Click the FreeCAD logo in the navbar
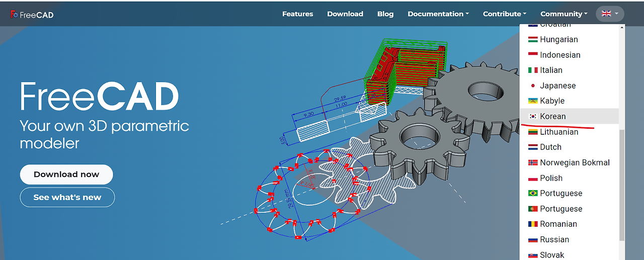The image size is (644, 260). pyautogui.click(x=32, y=15)
